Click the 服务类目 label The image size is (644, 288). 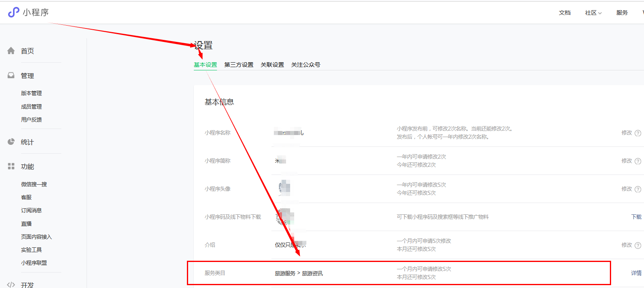point(215,273)
